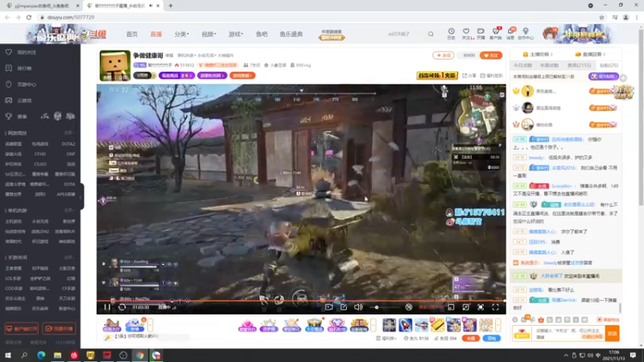Expand 游戏 dropdown in navigation
This screenshot has width=644, height=362.
pyautogui.click(x=236, y=34)
